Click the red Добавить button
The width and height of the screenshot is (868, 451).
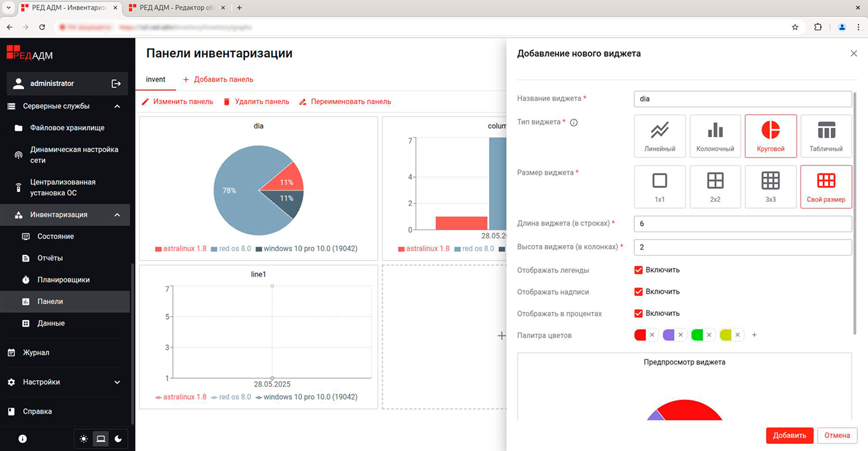[x=790, y=436]
